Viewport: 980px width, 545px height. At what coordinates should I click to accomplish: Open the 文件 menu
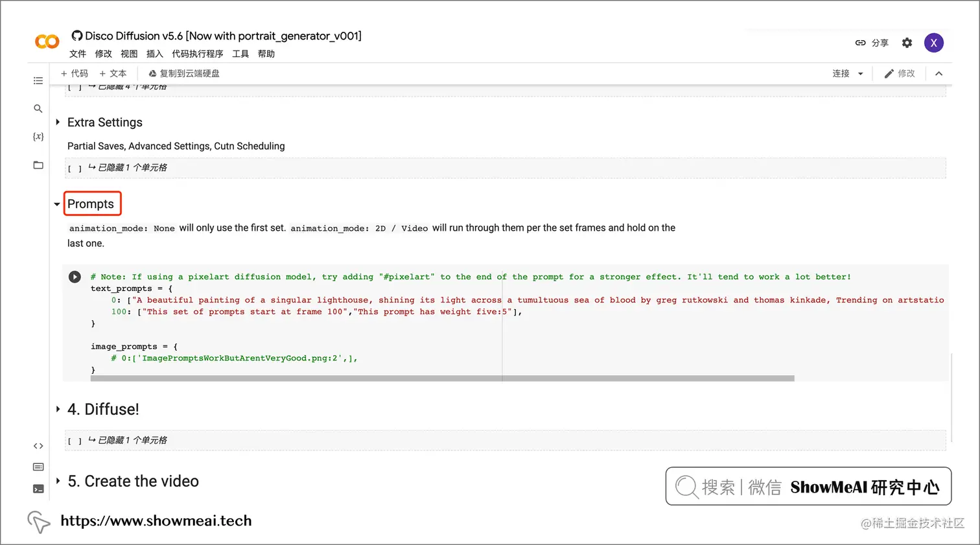(x=78, y=54)
